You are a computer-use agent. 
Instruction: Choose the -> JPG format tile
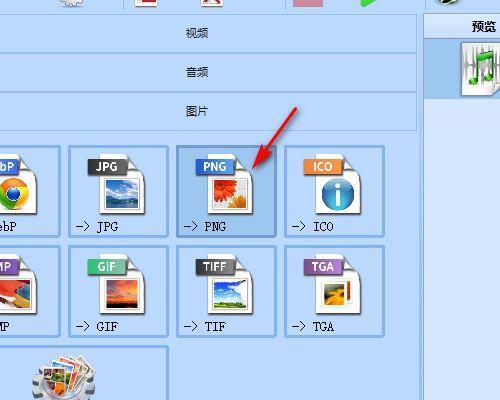pyautogui.click(x=118, y=191)
